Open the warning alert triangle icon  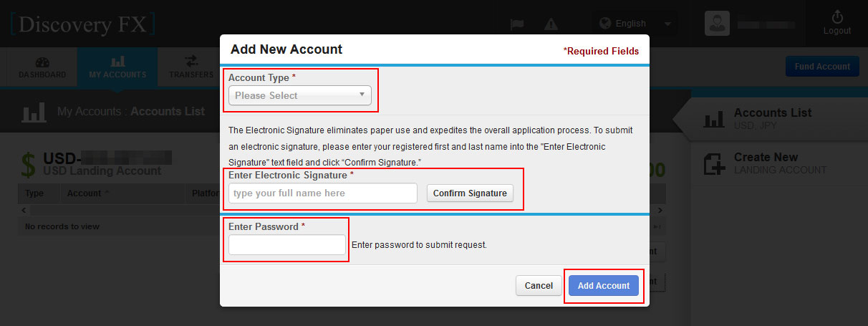pyautogui.click(x=551, y=24)
